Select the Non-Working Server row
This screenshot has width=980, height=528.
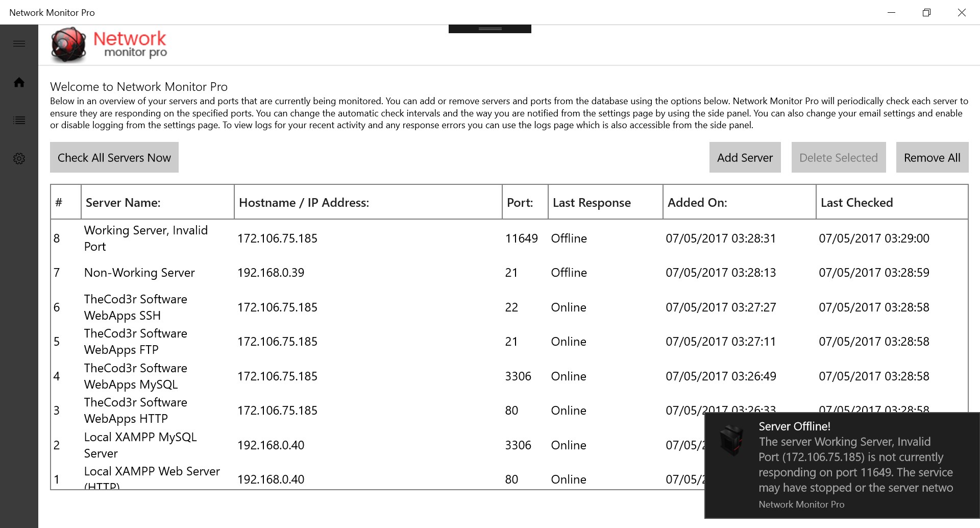[x=509, y=273]
